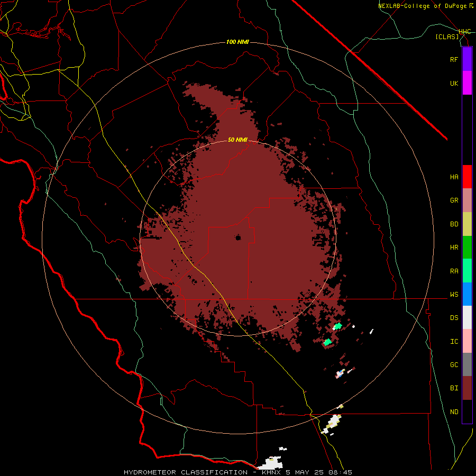Click the RF legend label
This screenshot has height=476, width=476.
pos(454,59)
